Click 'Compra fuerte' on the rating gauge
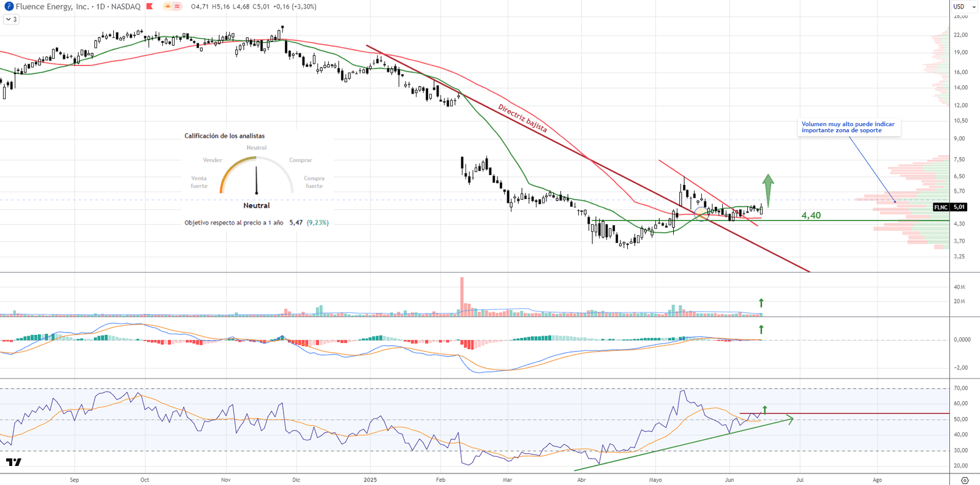This screenshot has width=980, height=485. (314, 182)
